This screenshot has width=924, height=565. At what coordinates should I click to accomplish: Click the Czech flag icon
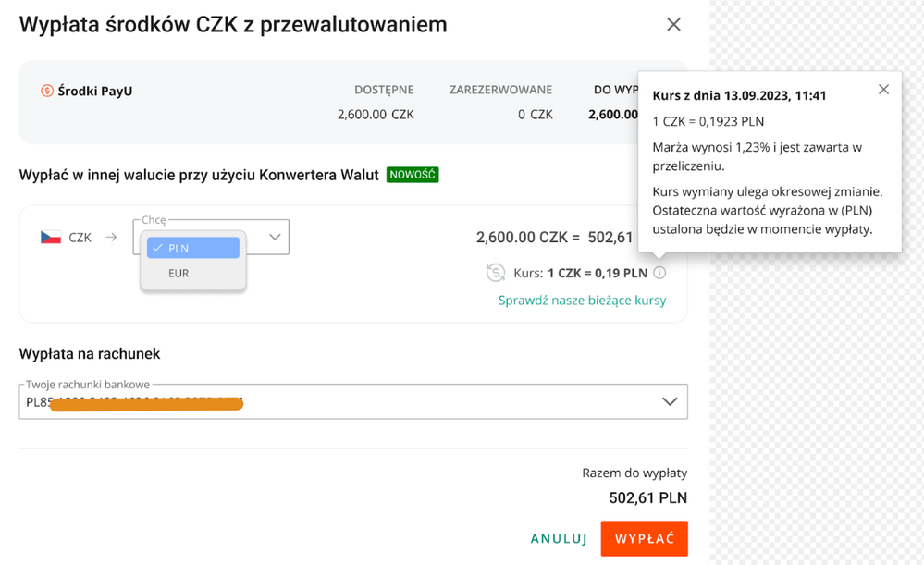(x=50, y=238)
